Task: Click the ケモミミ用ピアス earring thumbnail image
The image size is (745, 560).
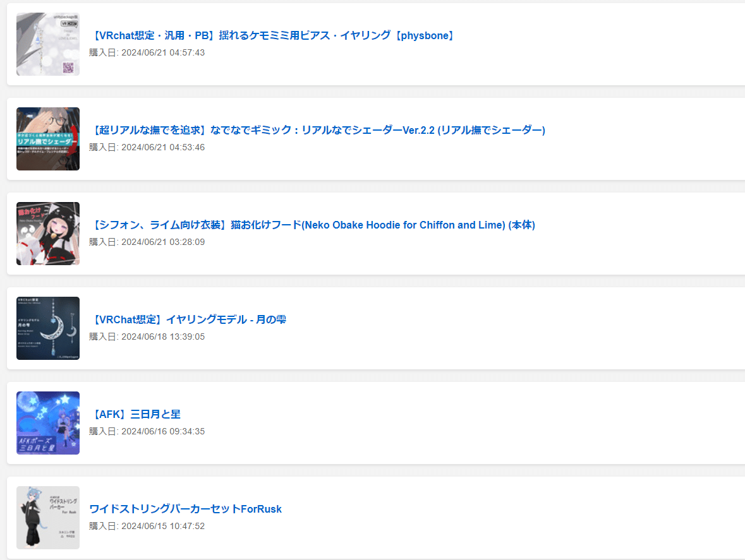Action: click(48, 44)
